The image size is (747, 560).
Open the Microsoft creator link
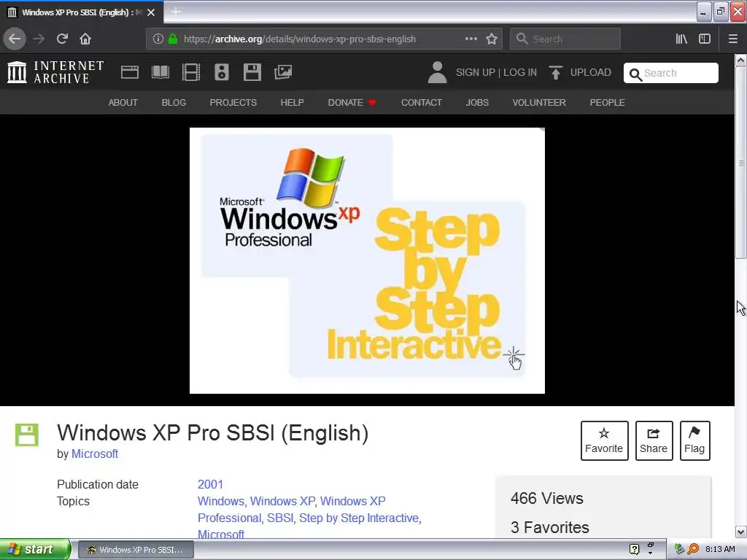[95, 454]
